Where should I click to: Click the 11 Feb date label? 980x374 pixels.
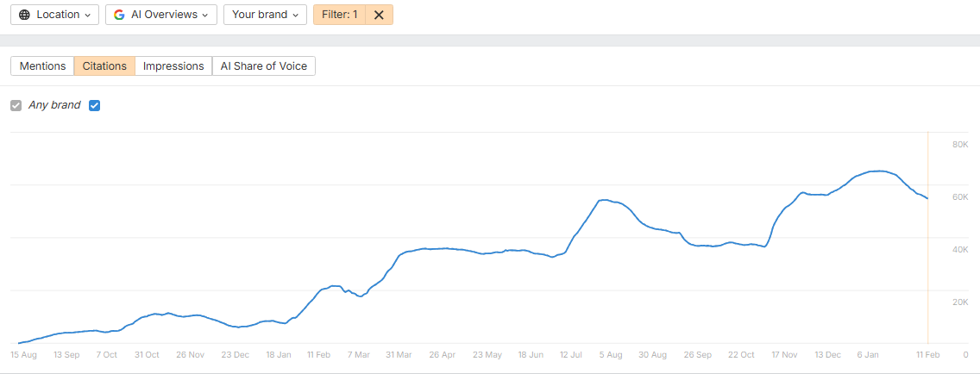click(x=927, y=355)
